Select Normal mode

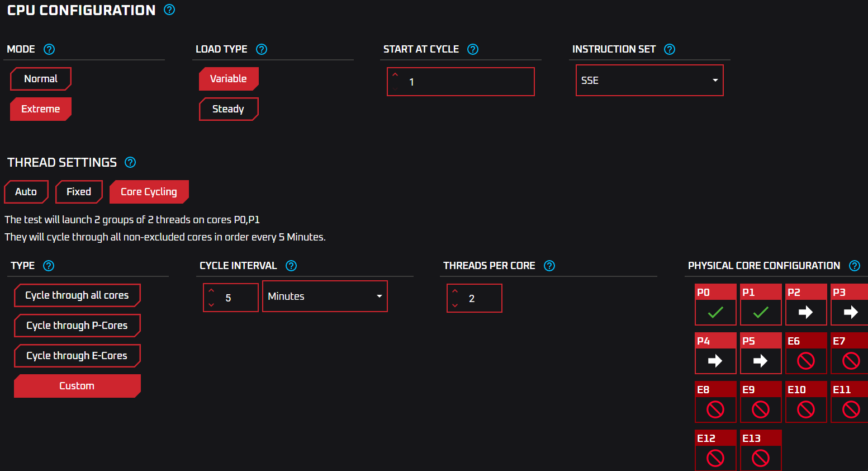(x=41, y=79)
